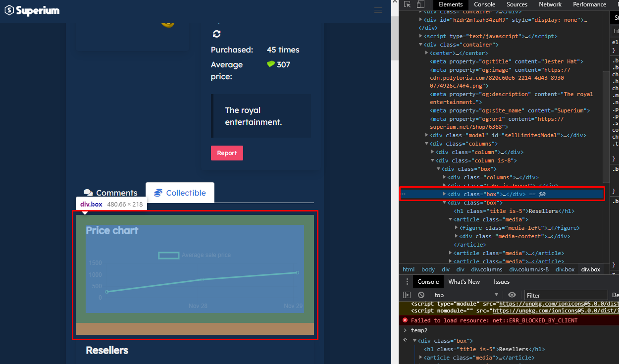Expand the sellLimitedModal div node
Viewport: 619px width, 364px height.
tap(427, 135)
